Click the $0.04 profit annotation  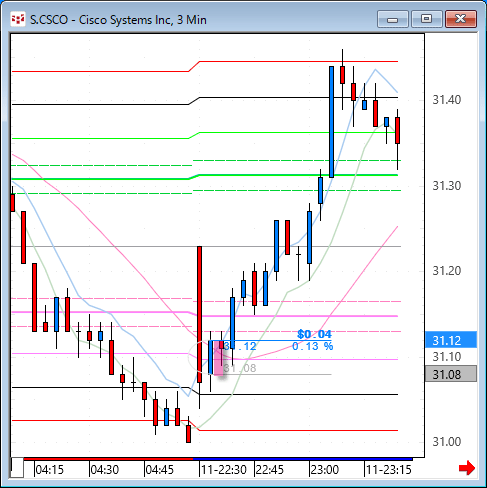click(x=314, y=334)
